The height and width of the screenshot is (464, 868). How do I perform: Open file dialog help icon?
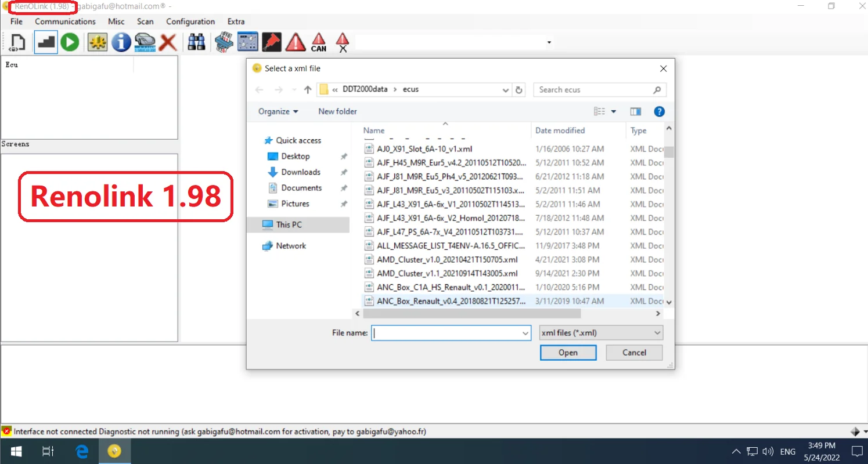[x=659, y=111]
